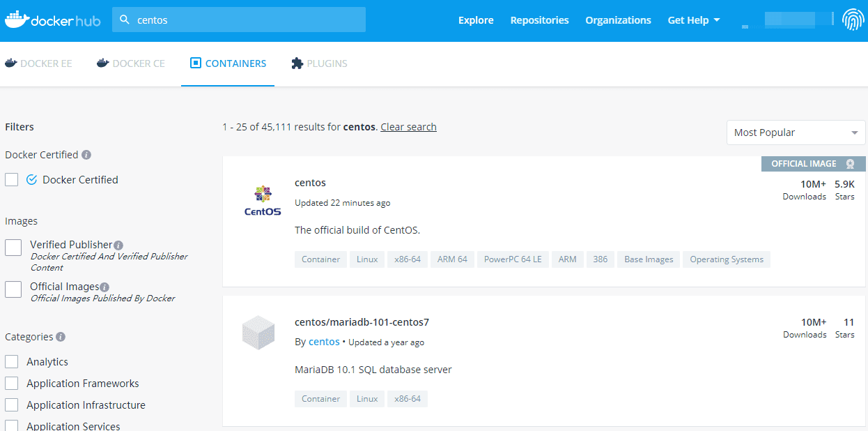Switch to the Docker CE tab

tap(131, 63)
